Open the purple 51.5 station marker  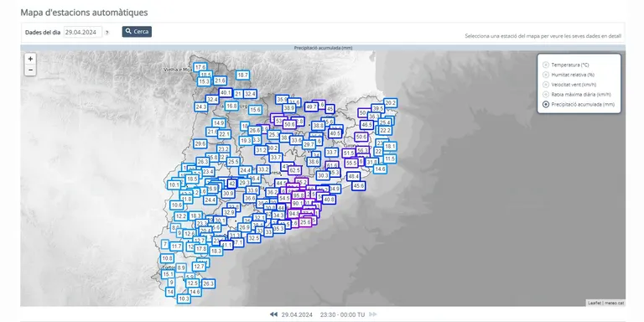(349, 153)
